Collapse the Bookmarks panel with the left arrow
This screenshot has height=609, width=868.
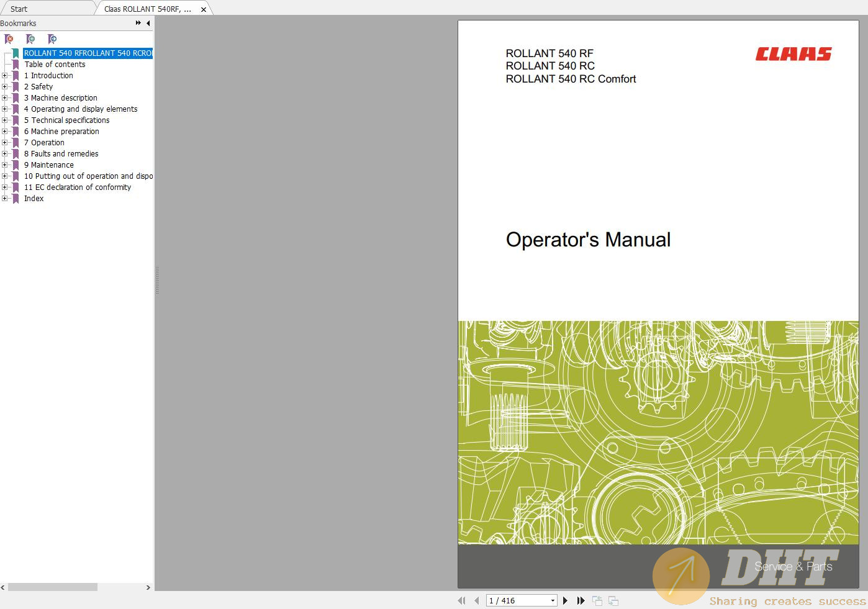(148, 23)
